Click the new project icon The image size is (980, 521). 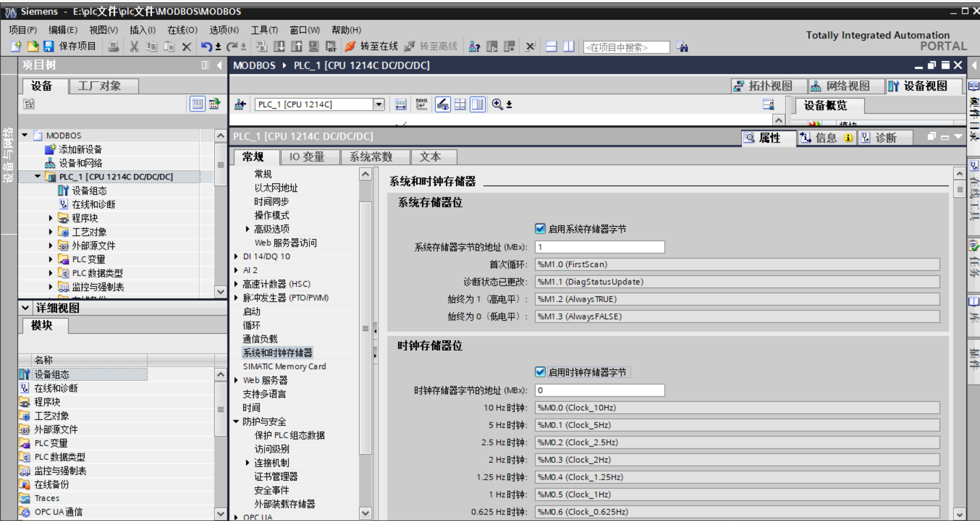point(16,46)
